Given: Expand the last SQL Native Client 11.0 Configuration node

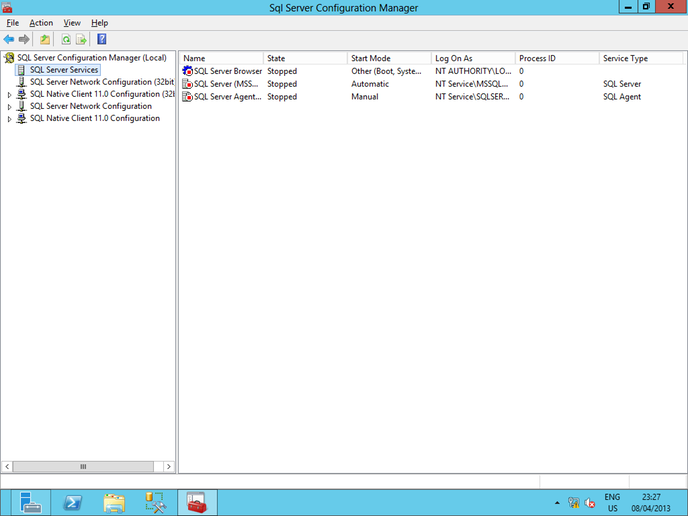Looking at the screenshot, I should click(9, 119).
